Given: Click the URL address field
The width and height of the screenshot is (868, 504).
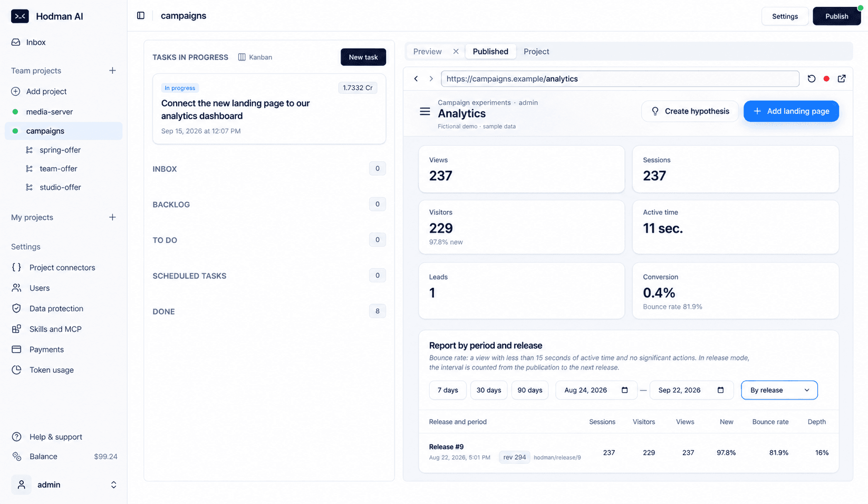Looking at the screenshot, I should click(620, 79).
